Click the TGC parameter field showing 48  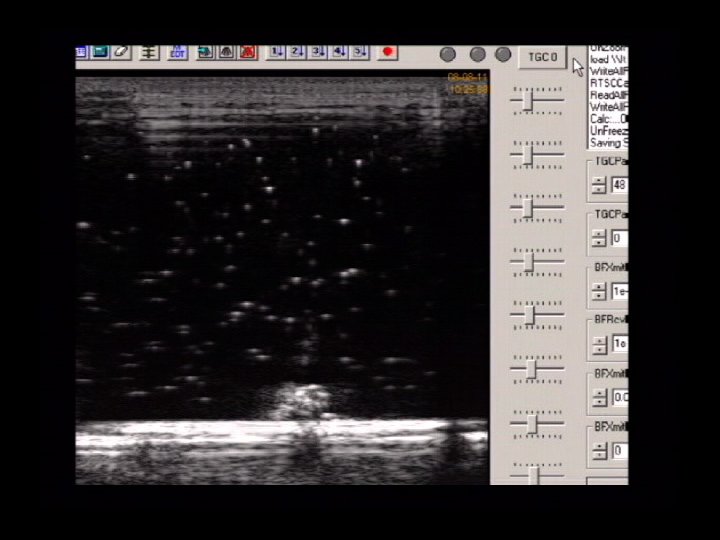[619, 185]
